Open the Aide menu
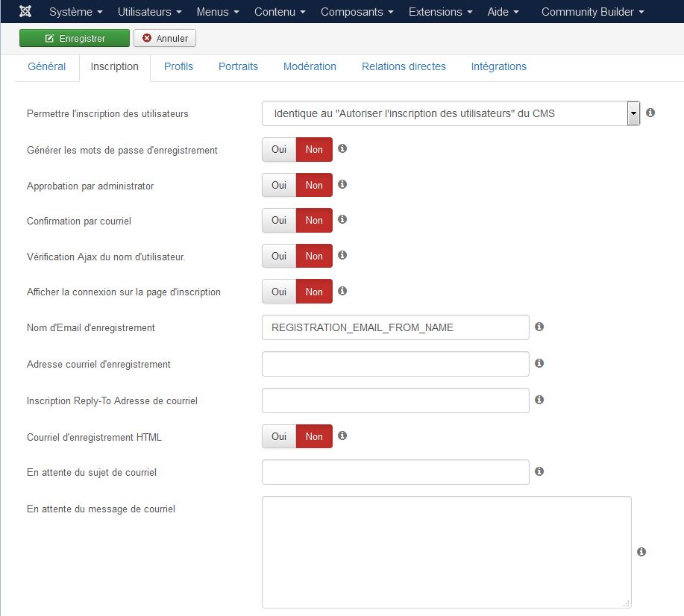 503,12
